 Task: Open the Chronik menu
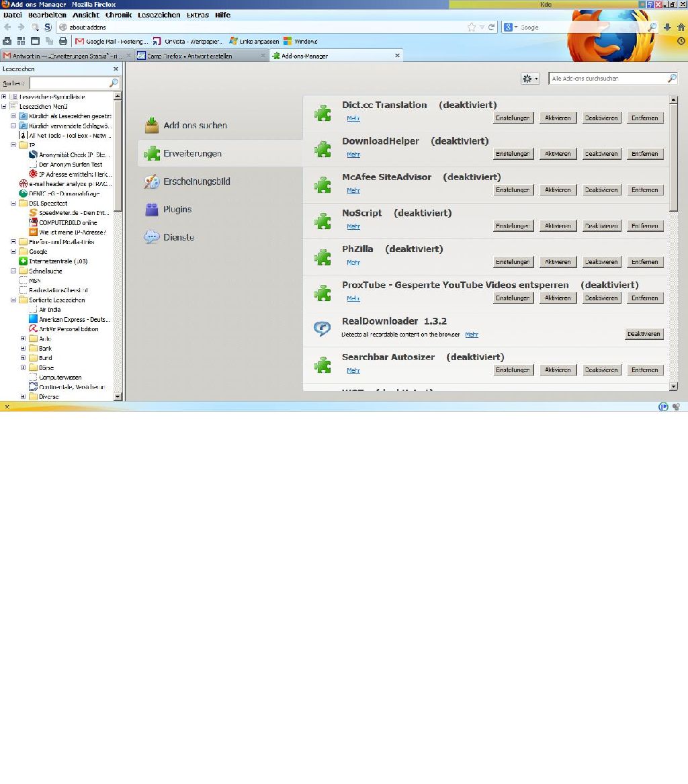click(x=118, y=15)
